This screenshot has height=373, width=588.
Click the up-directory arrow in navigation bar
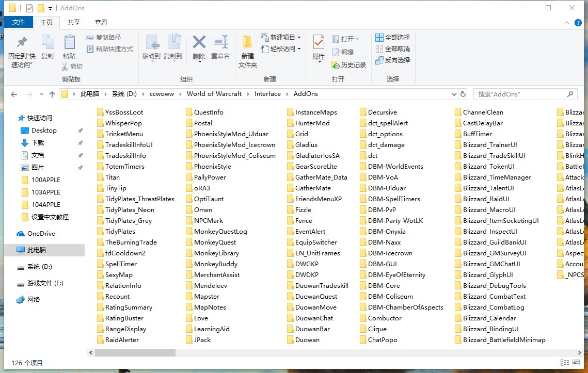[52, 94]
